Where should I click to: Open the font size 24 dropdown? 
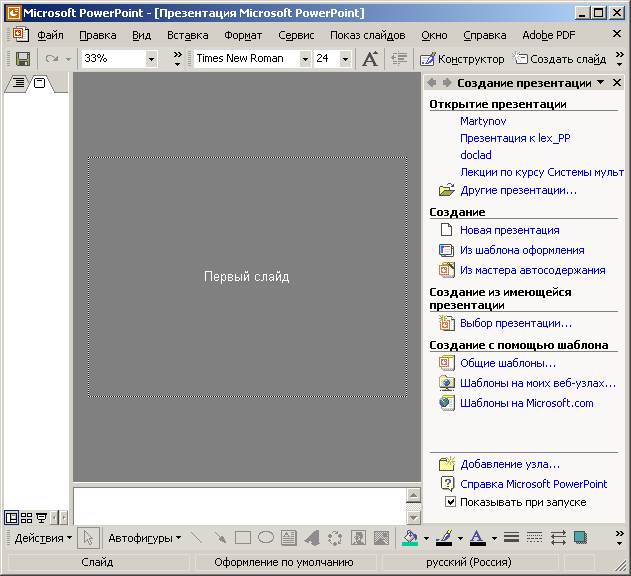point(345,59)
